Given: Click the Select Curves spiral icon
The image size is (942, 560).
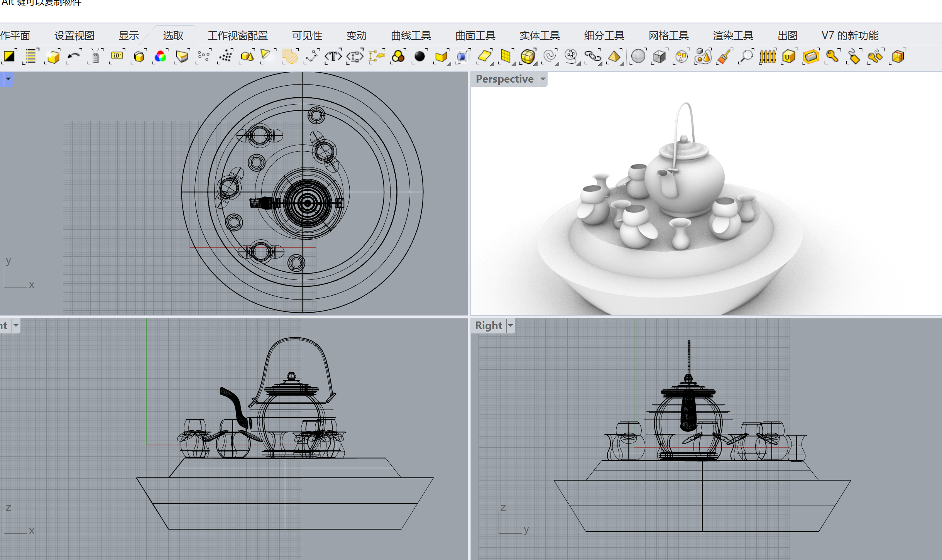Looking at the screenshot, I should click(x=550, y=57).
